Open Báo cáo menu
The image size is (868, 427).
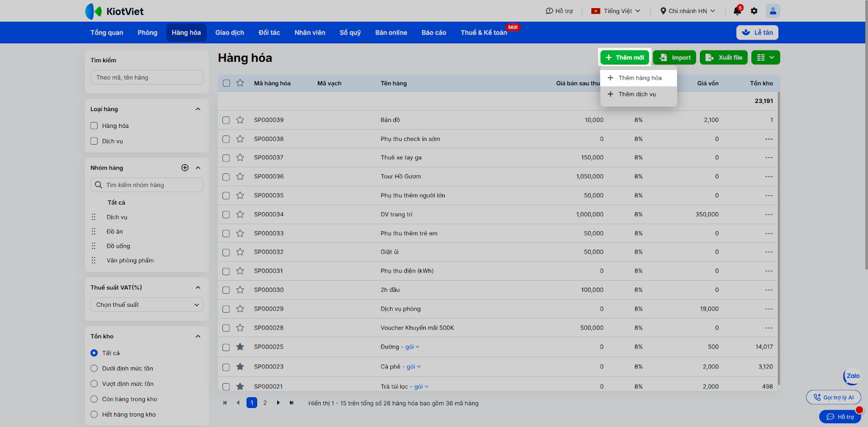[434, 33]
